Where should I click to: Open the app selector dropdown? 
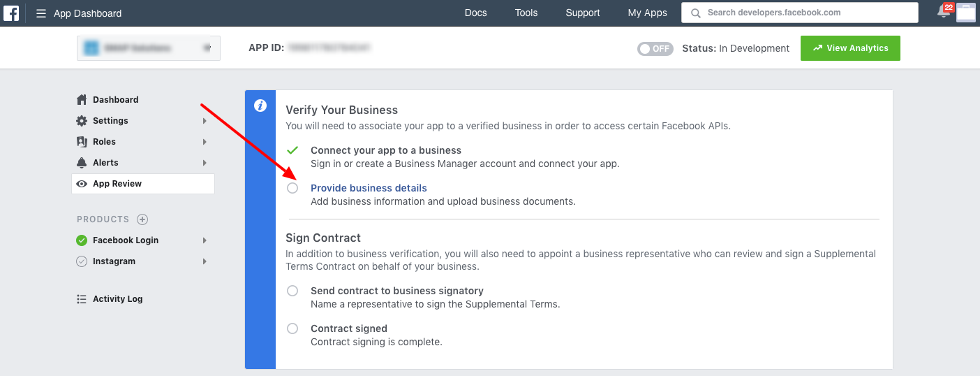(149, 48)
